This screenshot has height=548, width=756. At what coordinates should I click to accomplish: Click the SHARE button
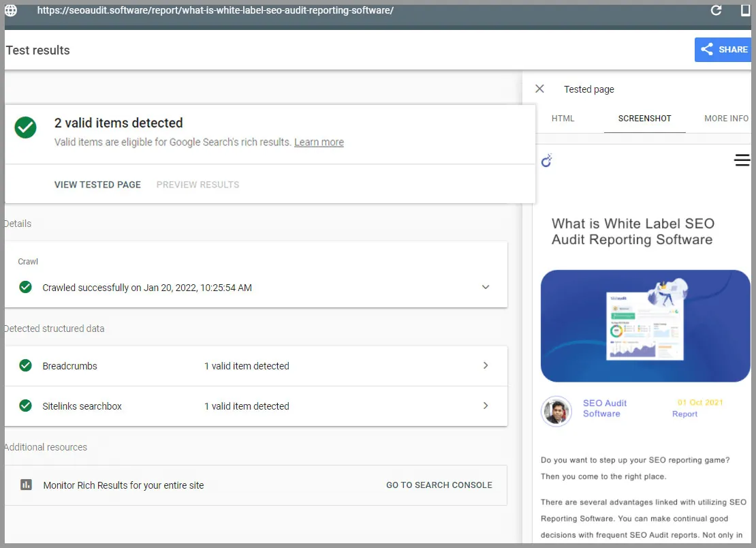click(723, 50)
